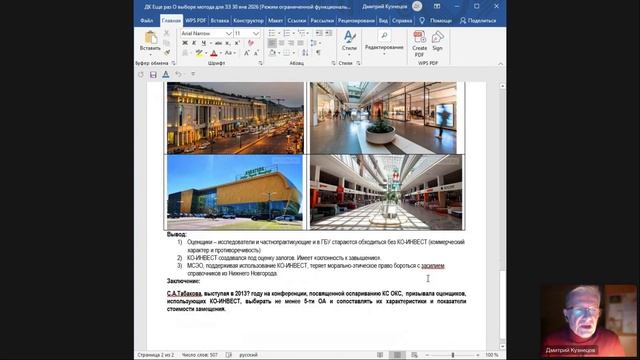Click the Decrease Indent icon

tap(319, 33)
